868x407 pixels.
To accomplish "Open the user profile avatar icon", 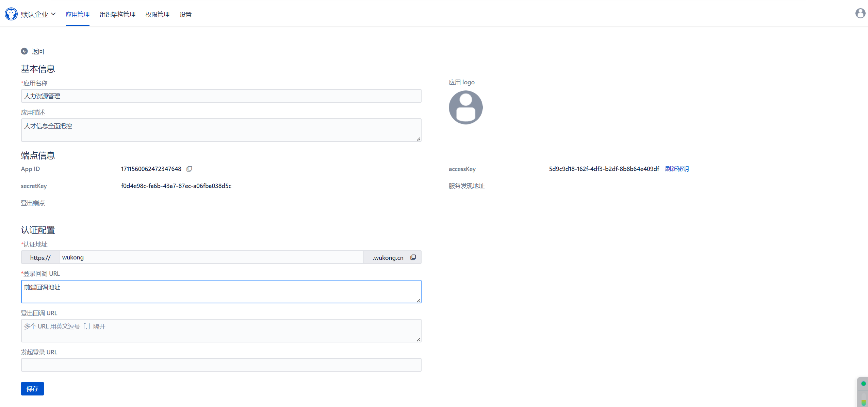I will (860, 13).
